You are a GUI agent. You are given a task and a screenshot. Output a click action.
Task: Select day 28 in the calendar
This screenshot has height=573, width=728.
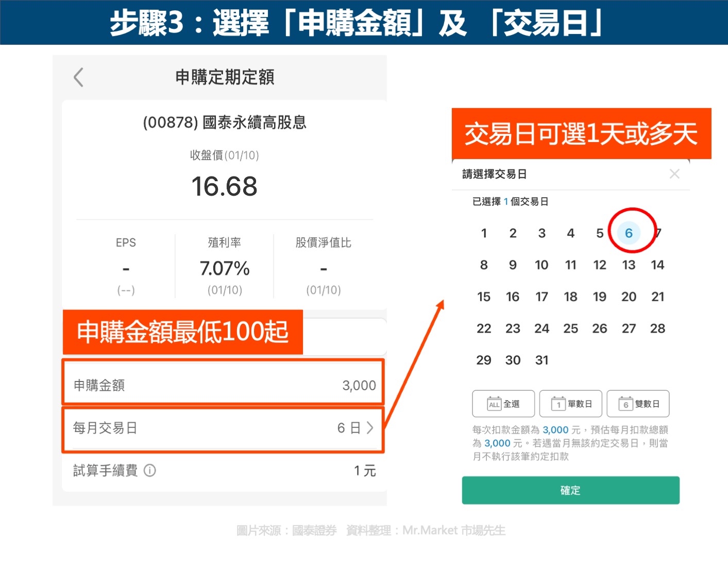pyautogui.click(x=657, y=328)
